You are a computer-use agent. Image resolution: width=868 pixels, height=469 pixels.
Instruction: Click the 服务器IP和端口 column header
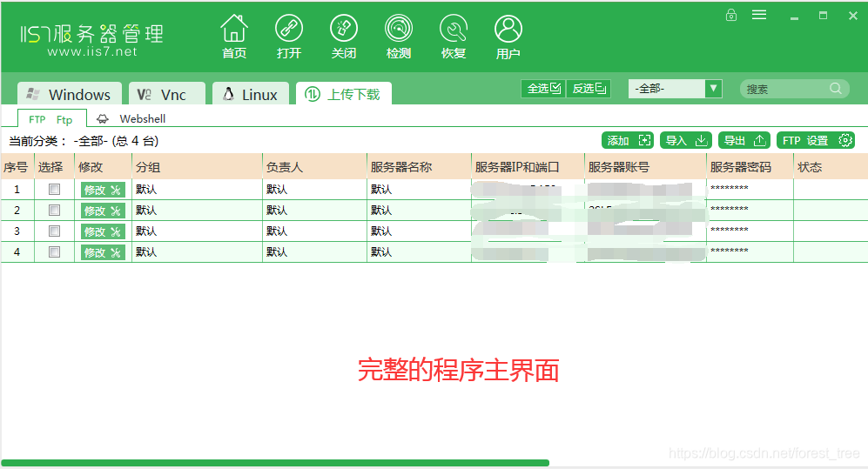[528, 166]
